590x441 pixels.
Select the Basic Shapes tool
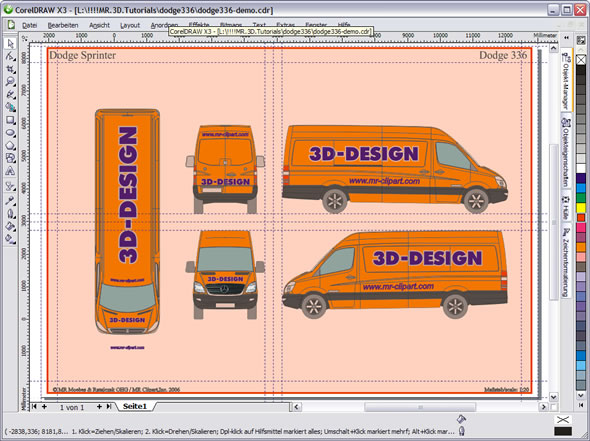pos(10,158)
